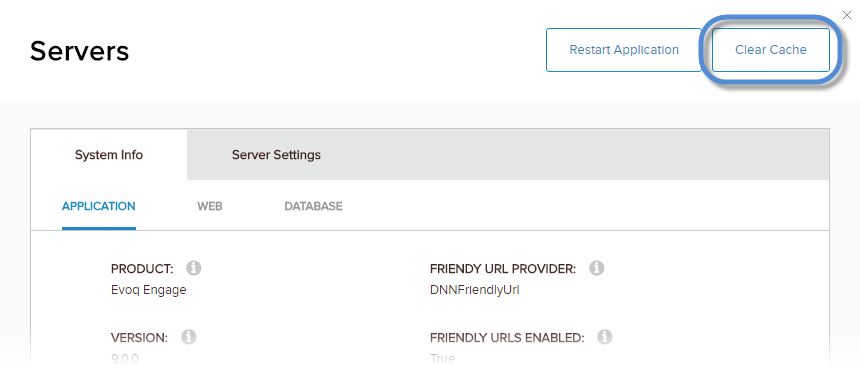
Task: Click the Servers page heading
Action: tap(80, 51)
